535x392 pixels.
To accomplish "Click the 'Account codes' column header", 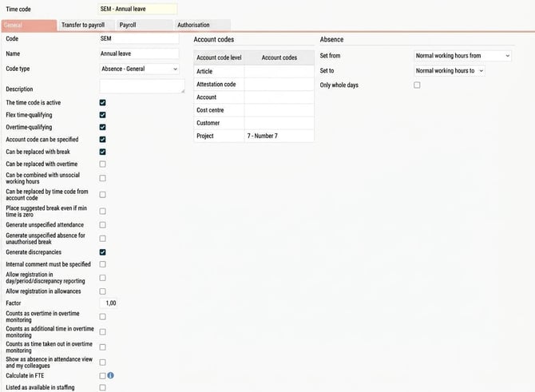I will pyautogui.click(x=279, y=57).
